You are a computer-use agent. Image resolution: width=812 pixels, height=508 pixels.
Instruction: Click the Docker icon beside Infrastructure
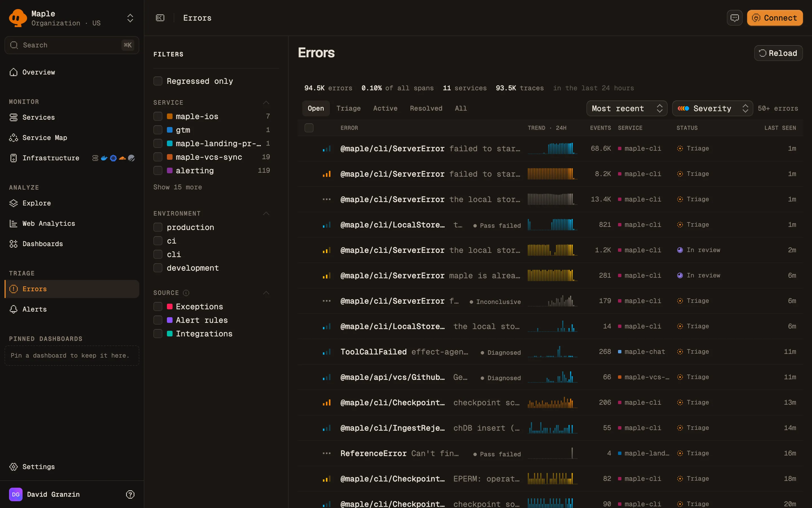[x=104, y=158]
